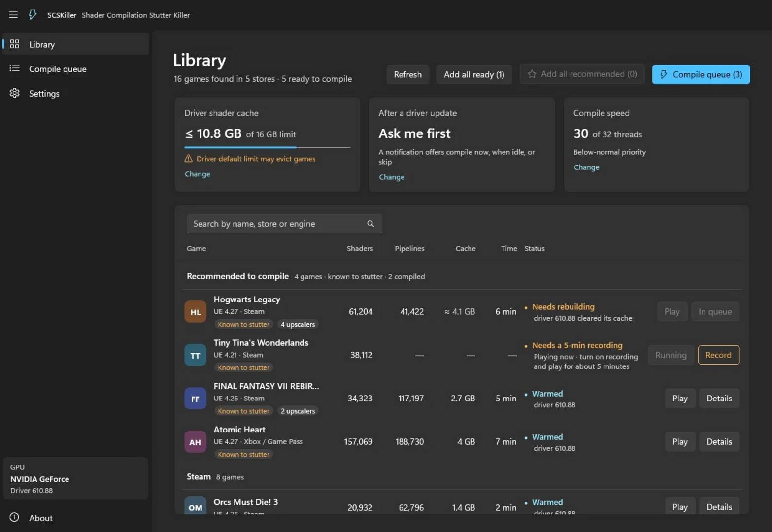This screenshot has width=772, height=532.
Task: Click the lightning icon on Compile queue button
Action: point(664,74)
